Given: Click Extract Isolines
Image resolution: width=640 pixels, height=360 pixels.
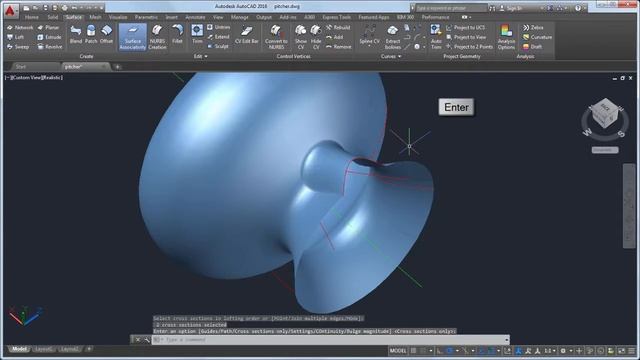Looking at the screenshot, I should [x=393, y=37].
